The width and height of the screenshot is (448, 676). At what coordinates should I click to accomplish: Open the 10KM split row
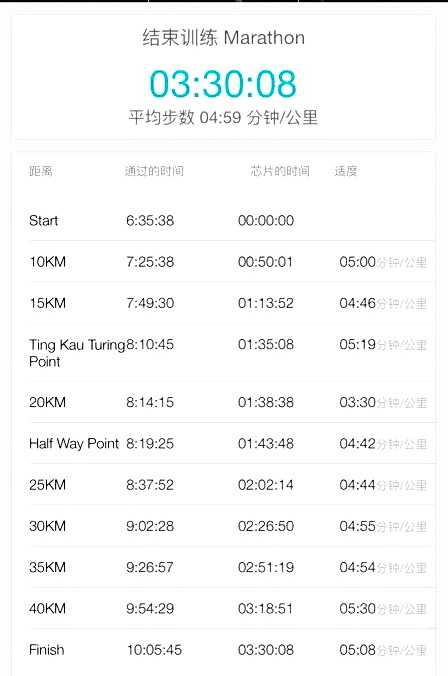[x=232, y=262]
